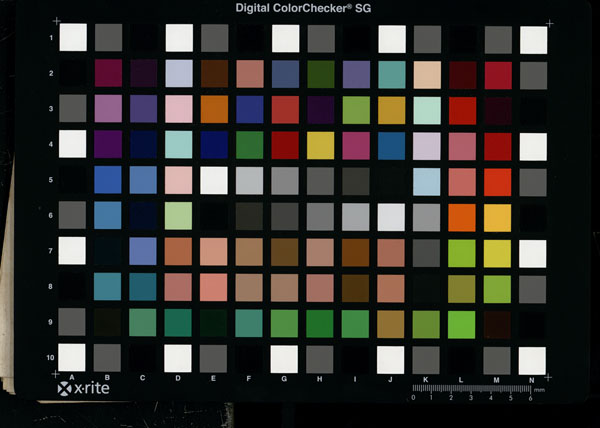This screenshot has height=428, width=600.
Task: Pick the royal blue patch B5
Action: tap(108, 180)
